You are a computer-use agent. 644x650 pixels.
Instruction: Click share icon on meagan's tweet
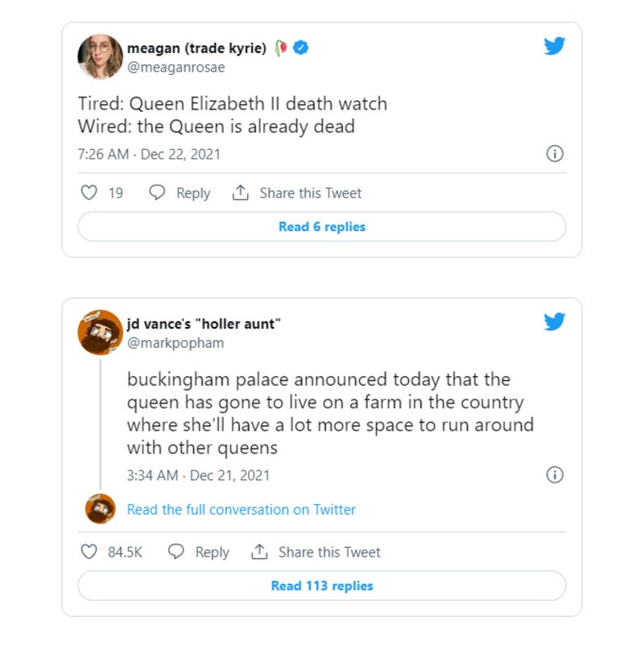pos(240,193)
